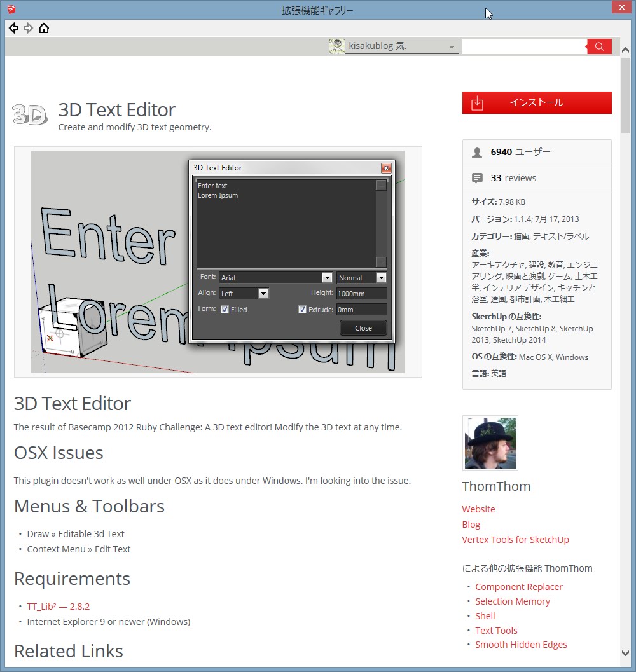The width and height of the screenshot is (636, 672).
Task: Click the red search magnifier button
Action: [x=599, y=46]
